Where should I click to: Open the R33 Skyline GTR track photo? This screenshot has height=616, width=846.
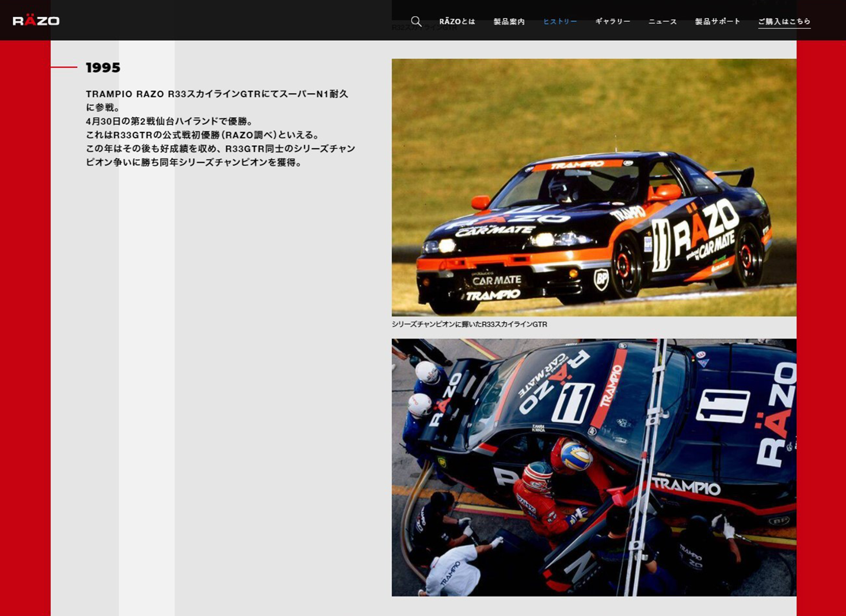coord(594,187)
